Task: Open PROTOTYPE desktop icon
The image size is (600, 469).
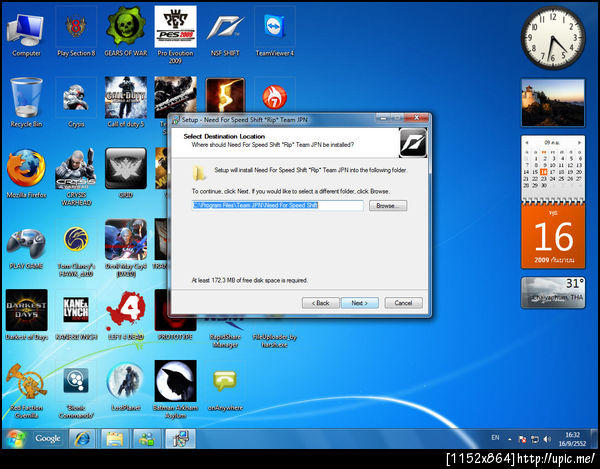Action: tap(175, 328)
